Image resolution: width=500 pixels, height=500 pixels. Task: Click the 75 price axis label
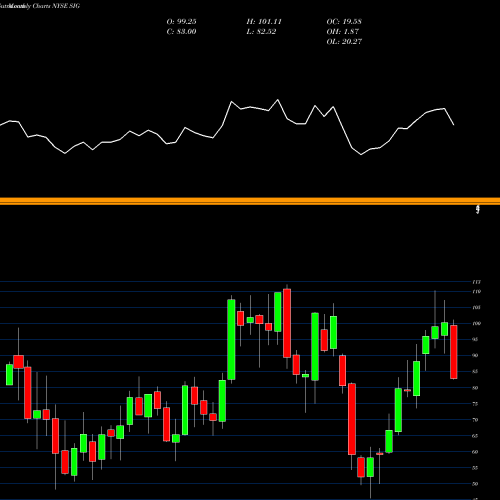[475, 404]
